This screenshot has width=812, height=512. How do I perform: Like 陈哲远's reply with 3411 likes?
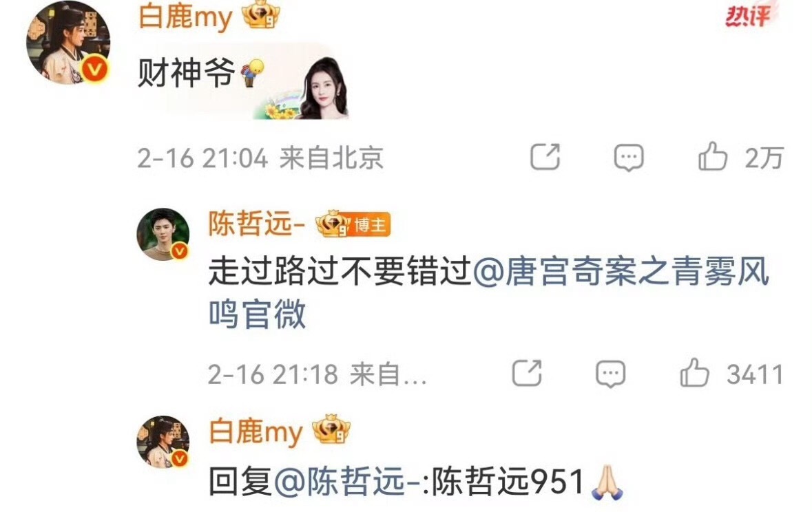point(694,373)
